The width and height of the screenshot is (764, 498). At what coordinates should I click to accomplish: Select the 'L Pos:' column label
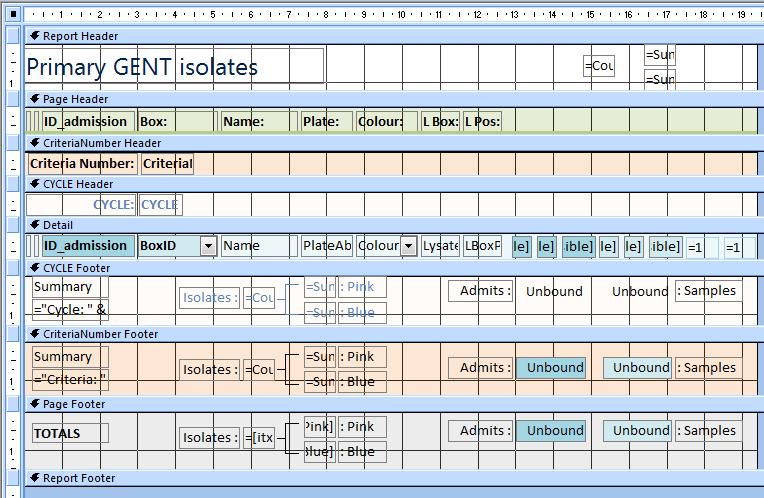coord(482,121)
